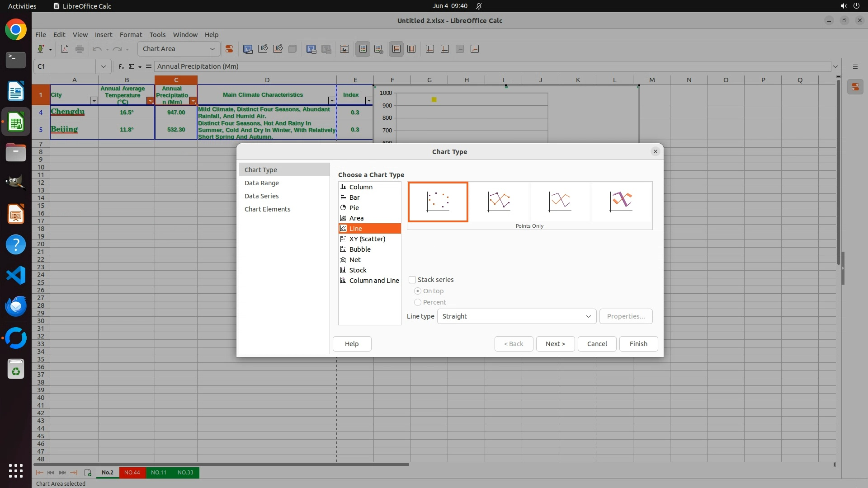
Task: Go to the Data Range wizard step
Action: tap(262, 183)
